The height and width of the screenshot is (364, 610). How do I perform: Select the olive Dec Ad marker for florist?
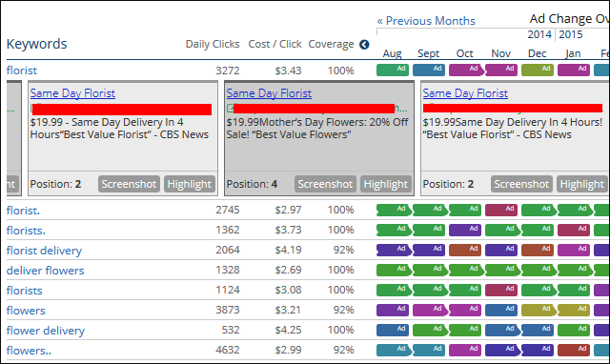[538, 70]
